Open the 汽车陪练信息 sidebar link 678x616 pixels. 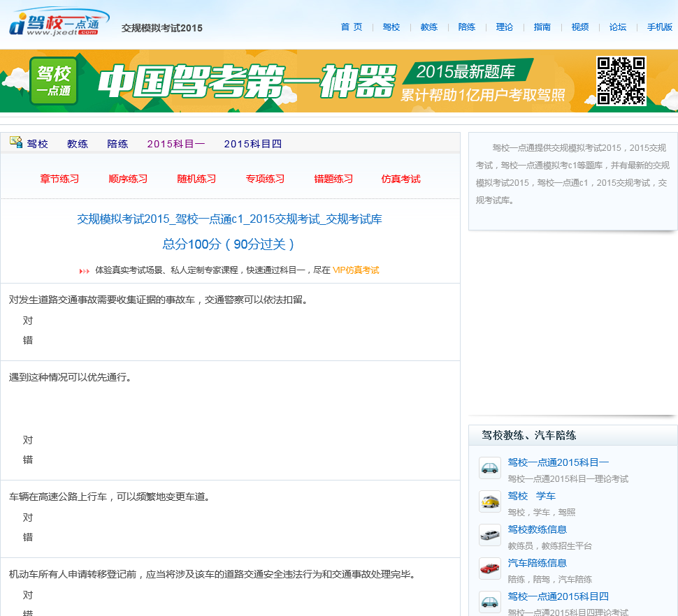click(x=537, y=563)
